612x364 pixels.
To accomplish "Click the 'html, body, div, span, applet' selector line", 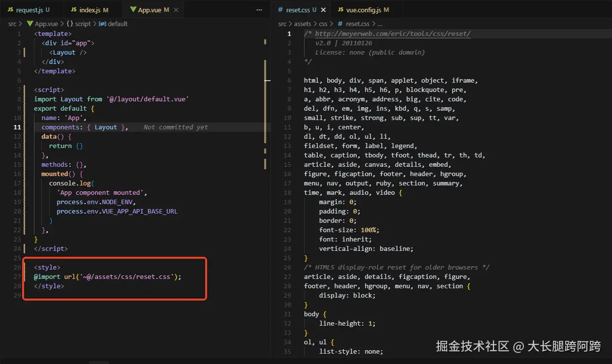I will 391,80.
